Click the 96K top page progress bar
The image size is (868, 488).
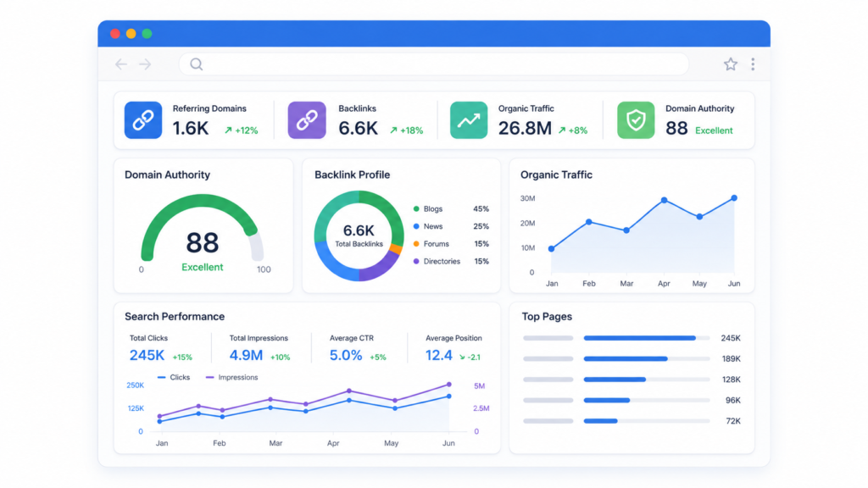coord(647,400)
